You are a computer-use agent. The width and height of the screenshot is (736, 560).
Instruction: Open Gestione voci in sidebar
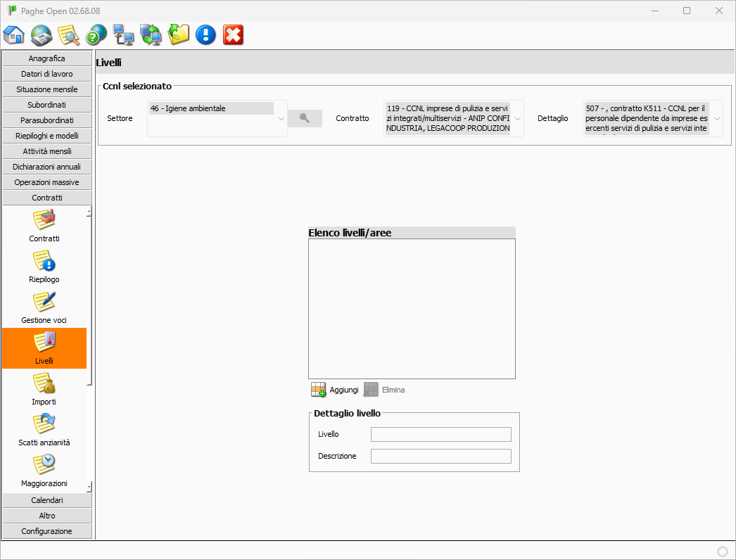coord(44,308)
